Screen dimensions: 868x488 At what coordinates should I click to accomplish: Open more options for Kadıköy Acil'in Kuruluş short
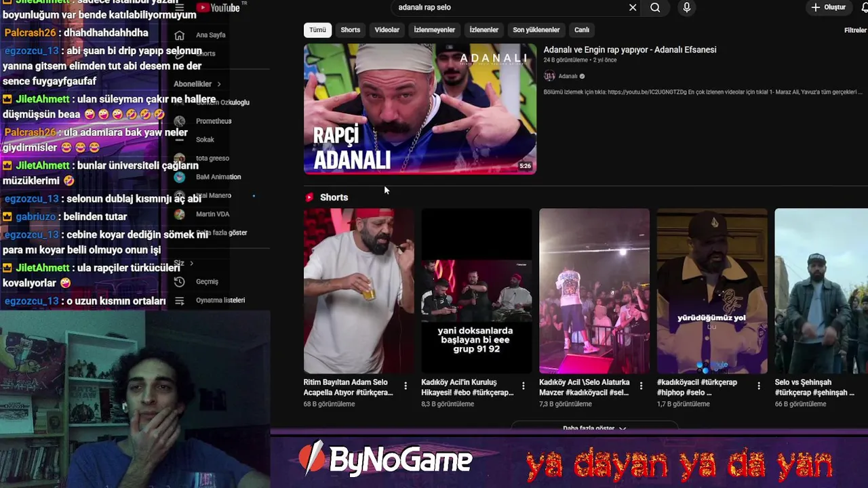(523, 386)
